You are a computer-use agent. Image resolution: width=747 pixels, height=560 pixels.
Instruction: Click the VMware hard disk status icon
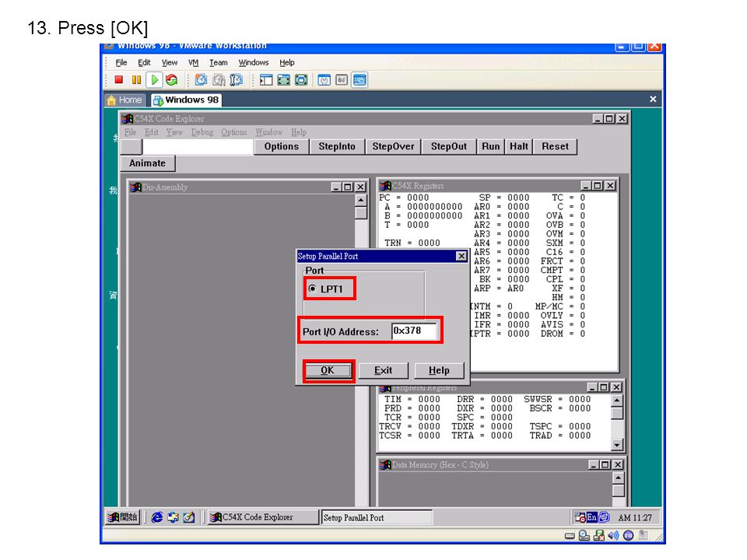(570, 536)
